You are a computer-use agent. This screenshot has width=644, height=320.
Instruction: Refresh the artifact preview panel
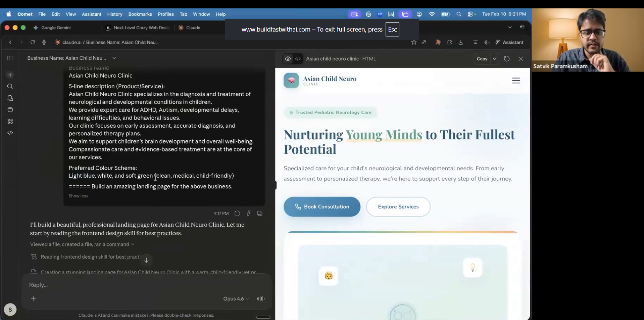(507, 59)
